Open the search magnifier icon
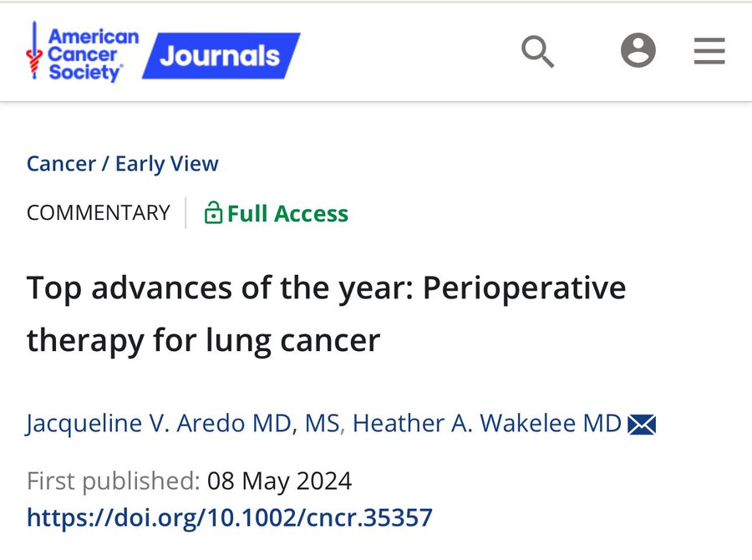 pyautogui.click(x=537, y=51)
